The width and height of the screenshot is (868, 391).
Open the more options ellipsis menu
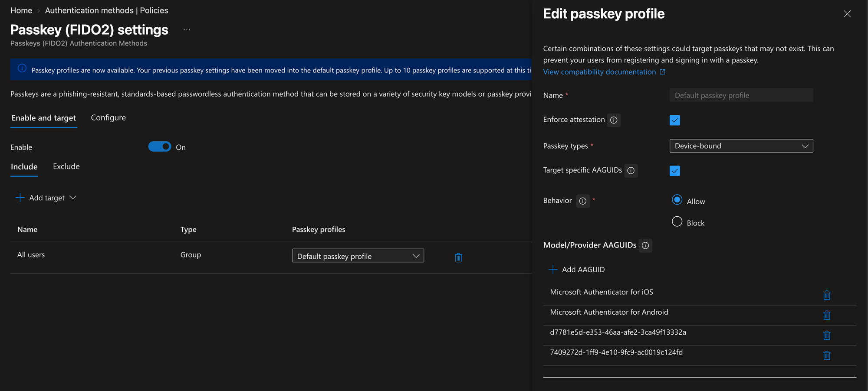click(187, 30)
